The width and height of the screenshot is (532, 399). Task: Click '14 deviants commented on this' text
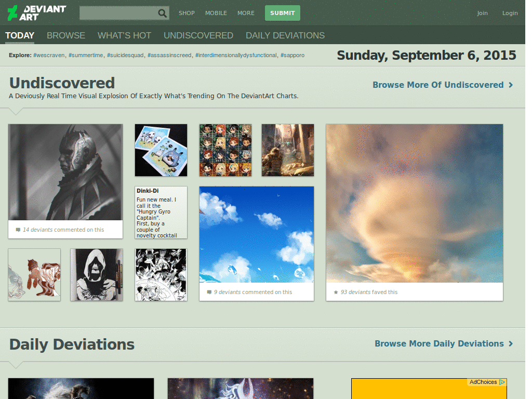[x=63, y=230]
